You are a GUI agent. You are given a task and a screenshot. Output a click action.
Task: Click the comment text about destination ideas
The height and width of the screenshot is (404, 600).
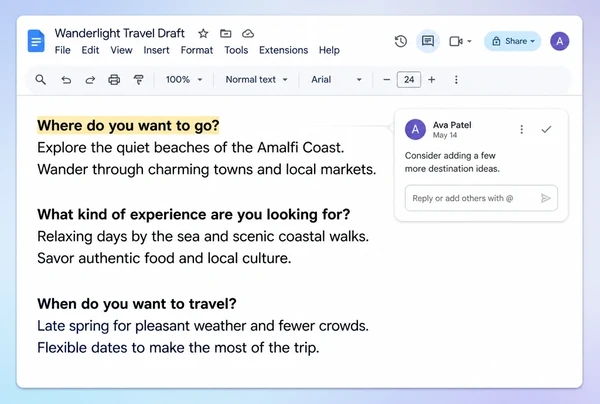pyautogui.click(x=452, y=162)
